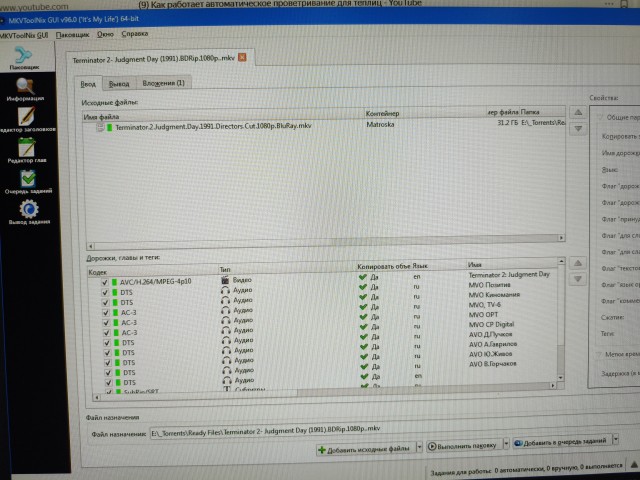Click tracks list vertical scrollbar
Screen dimensions: 640x480
point(561,319)
